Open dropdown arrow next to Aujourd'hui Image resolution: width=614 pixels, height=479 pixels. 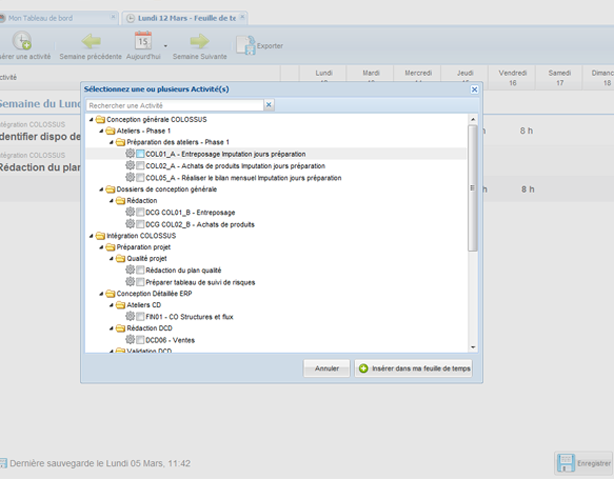pyautogui.click(x=166, y=46)
